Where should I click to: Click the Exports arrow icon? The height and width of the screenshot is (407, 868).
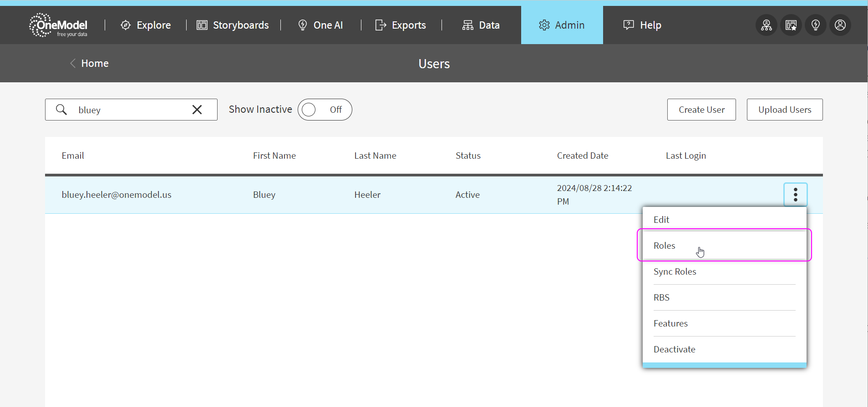[381, 25]
